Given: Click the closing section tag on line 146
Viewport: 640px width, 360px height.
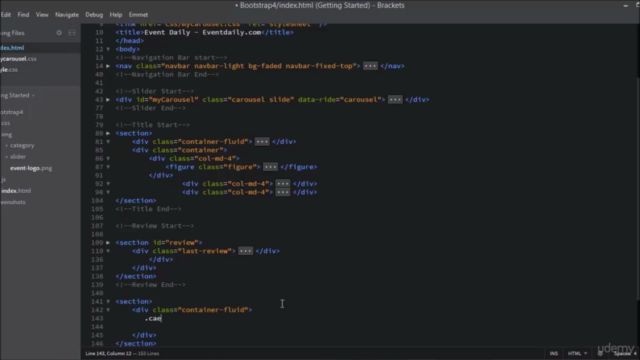Looking at the screenshot, I should (x=136, y=343).
